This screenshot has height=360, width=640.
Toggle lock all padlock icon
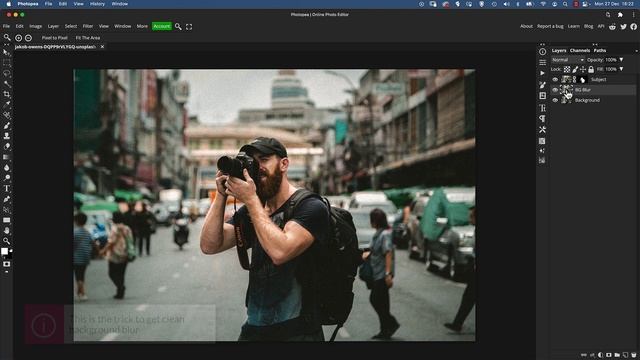click(591, 69)
